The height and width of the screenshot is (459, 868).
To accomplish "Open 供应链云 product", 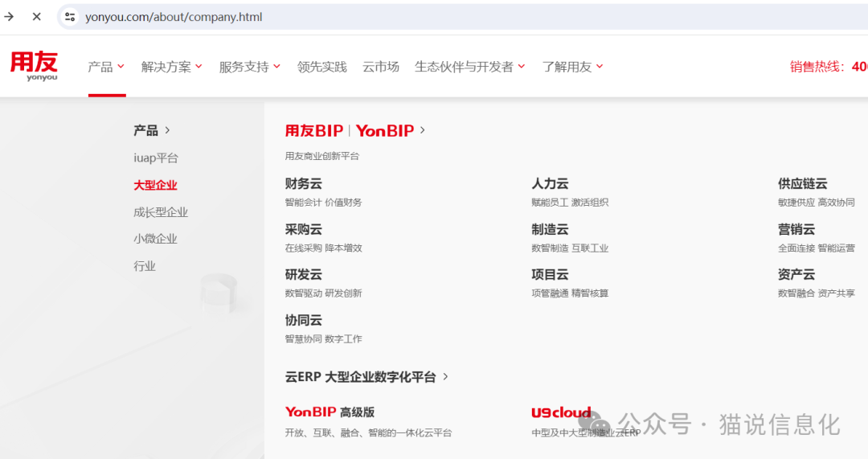I will 802,183.
